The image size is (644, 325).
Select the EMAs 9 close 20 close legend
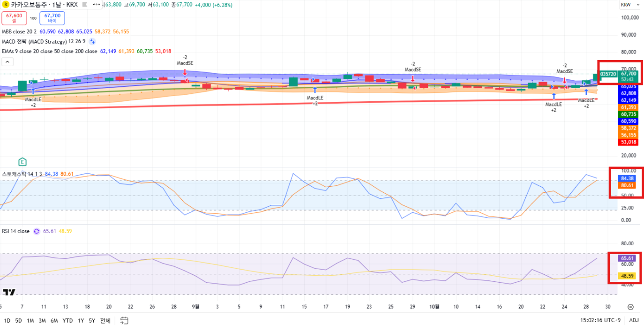point(50,51)
